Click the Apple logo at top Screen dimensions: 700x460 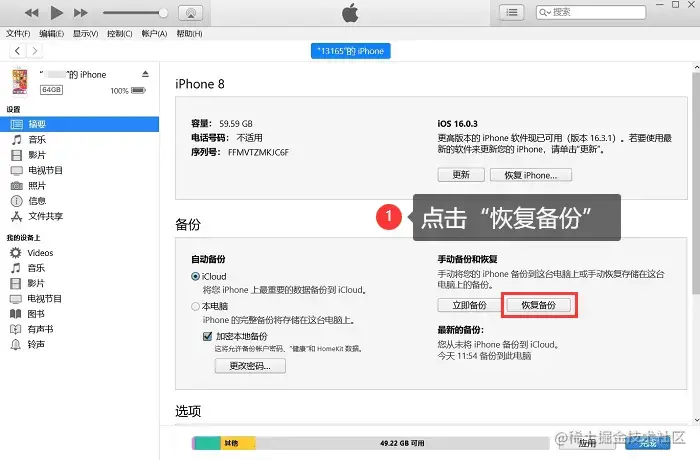(x=350, y=13)
